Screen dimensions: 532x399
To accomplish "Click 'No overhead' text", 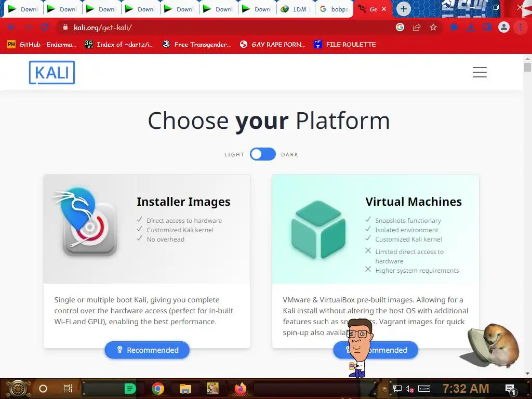I will pos(166,239).
